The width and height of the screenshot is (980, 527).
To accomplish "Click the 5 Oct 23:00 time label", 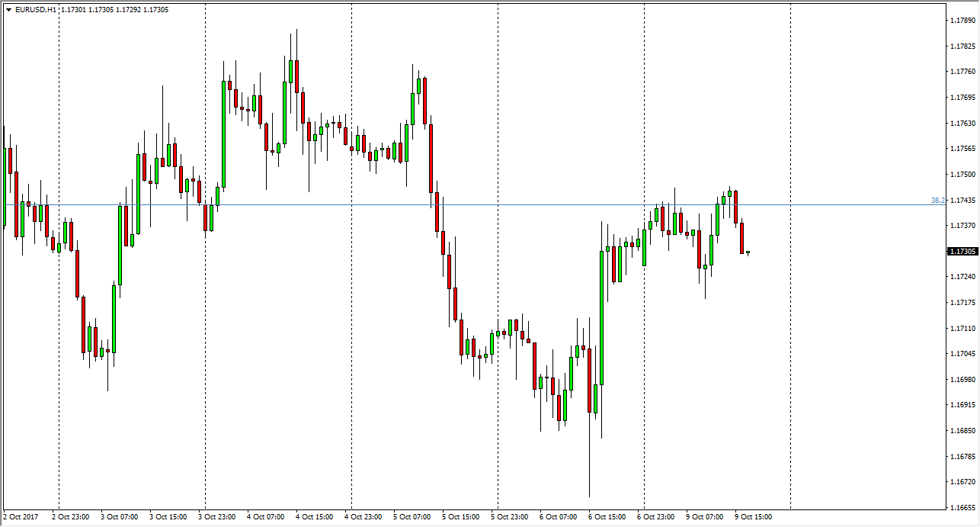I will coord(510,517).
